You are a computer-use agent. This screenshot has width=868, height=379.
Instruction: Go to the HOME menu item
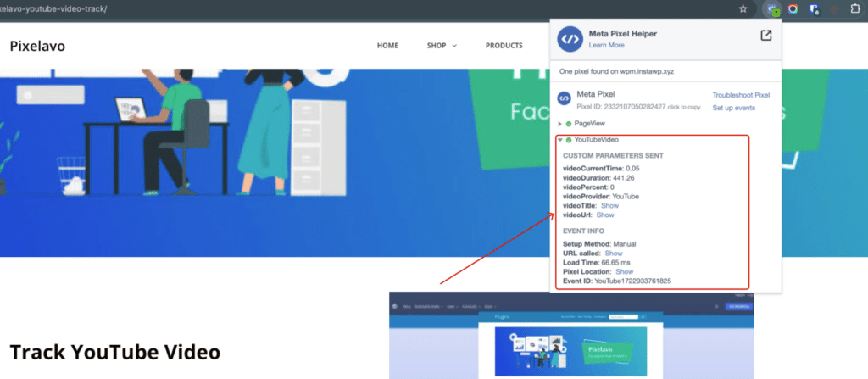pos(387,46)
